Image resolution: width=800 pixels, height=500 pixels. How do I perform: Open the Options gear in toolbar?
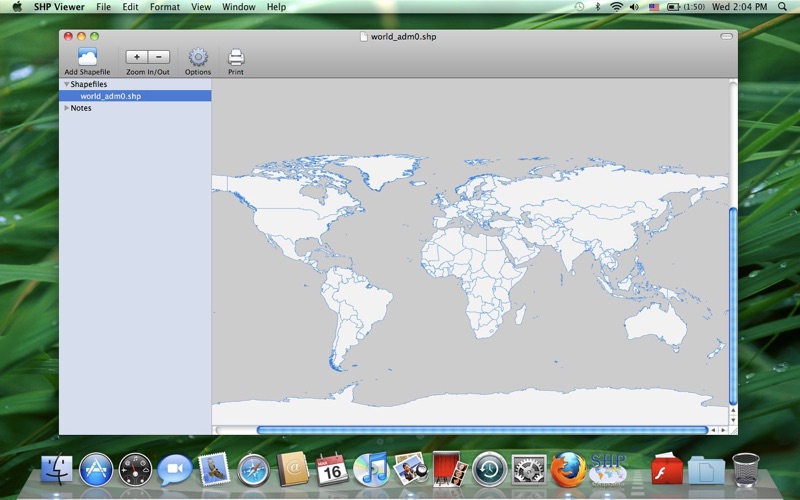pos(198,57)
